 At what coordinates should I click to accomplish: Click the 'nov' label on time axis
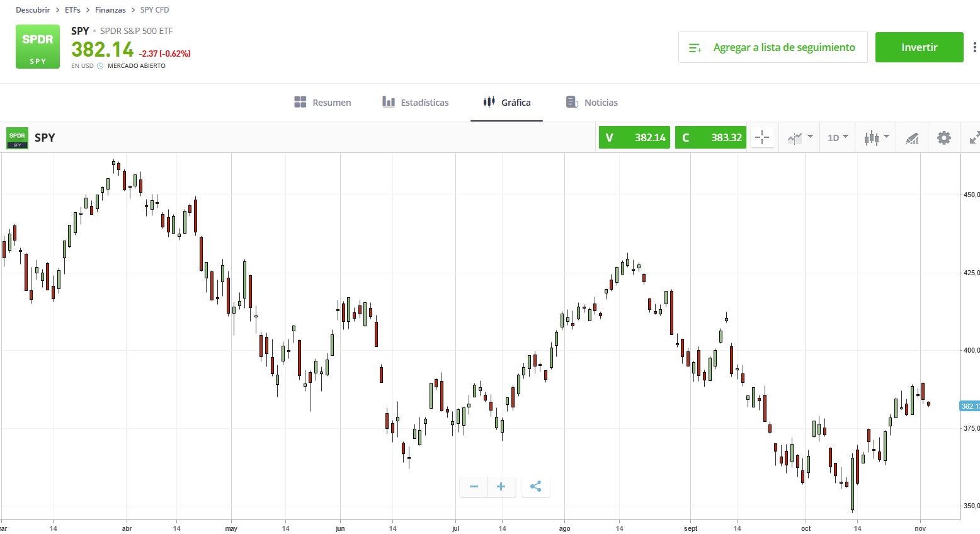point(920,528)
